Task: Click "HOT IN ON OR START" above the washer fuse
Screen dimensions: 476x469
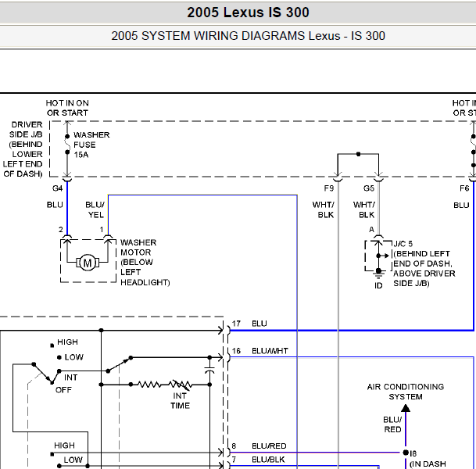Action: pos(67,108)
